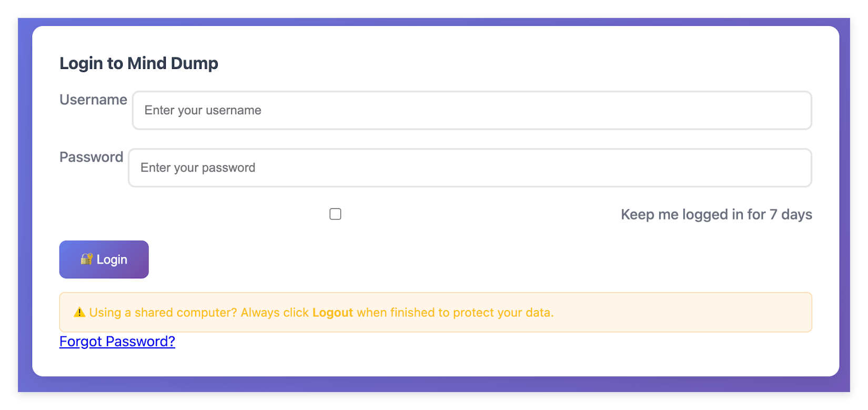Click the shared computer warning banner text

(321, 313)
